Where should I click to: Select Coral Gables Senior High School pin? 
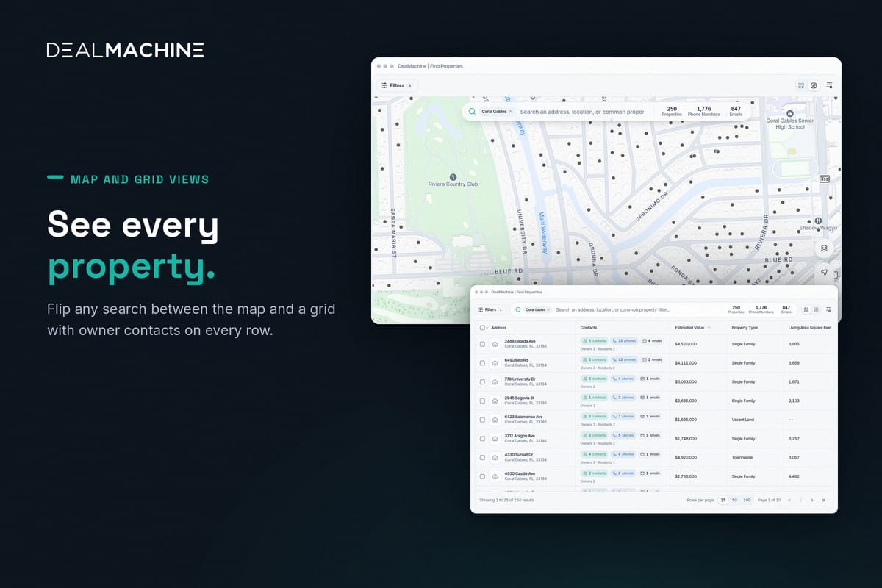pyautogui.click(x=790, y=113)
